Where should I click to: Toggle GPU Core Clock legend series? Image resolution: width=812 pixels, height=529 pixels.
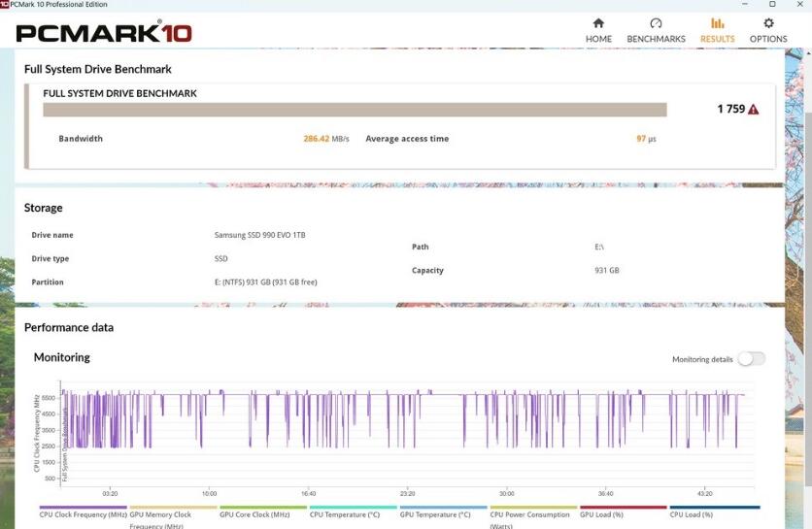coord(254,514)
